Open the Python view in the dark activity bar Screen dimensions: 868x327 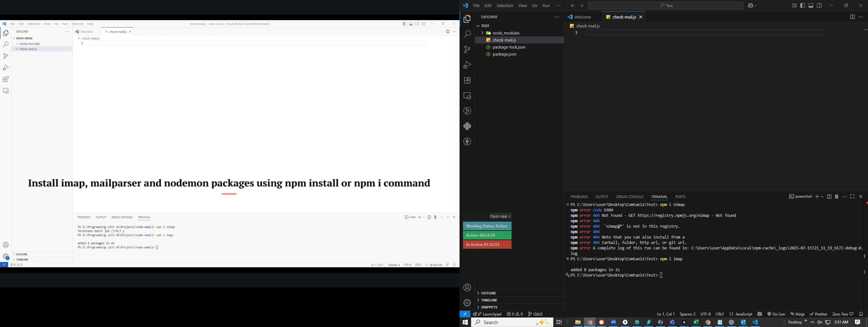pyautogui.click(x=467, y=126)
